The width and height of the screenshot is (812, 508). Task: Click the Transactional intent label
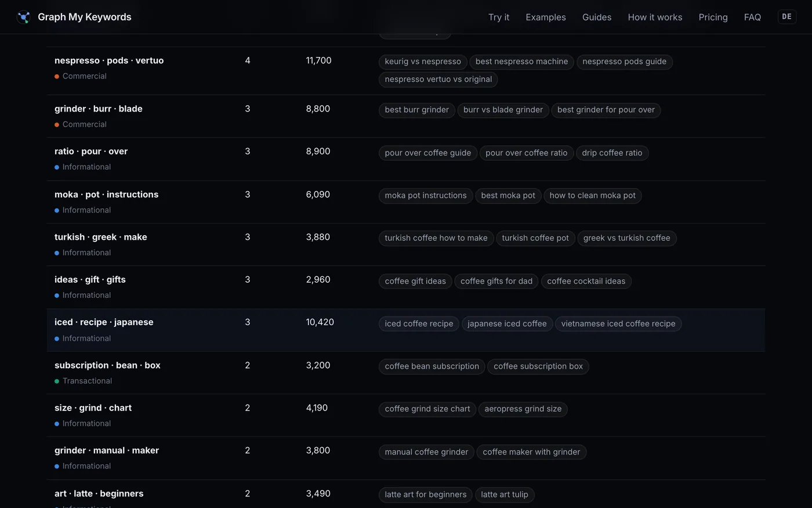click(x=87, y=381)
